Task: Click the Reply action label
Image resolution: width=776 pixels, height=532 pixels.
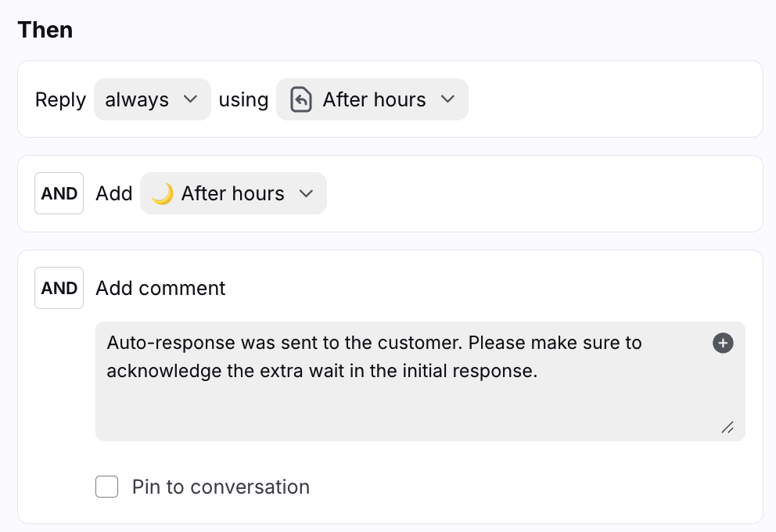Action: pyautogui.click(x=60, y=100)
